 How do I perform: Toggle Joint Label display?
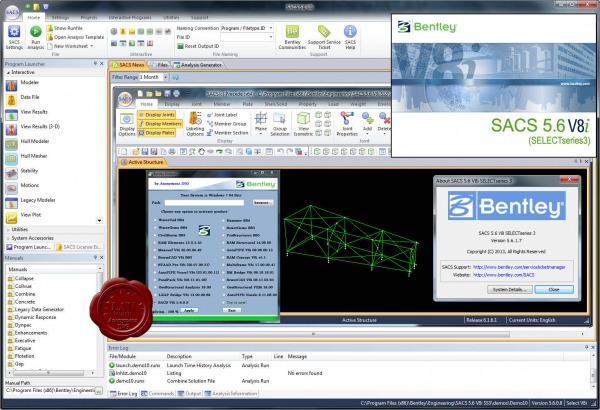pyautogui.click(x=222, y=114)
